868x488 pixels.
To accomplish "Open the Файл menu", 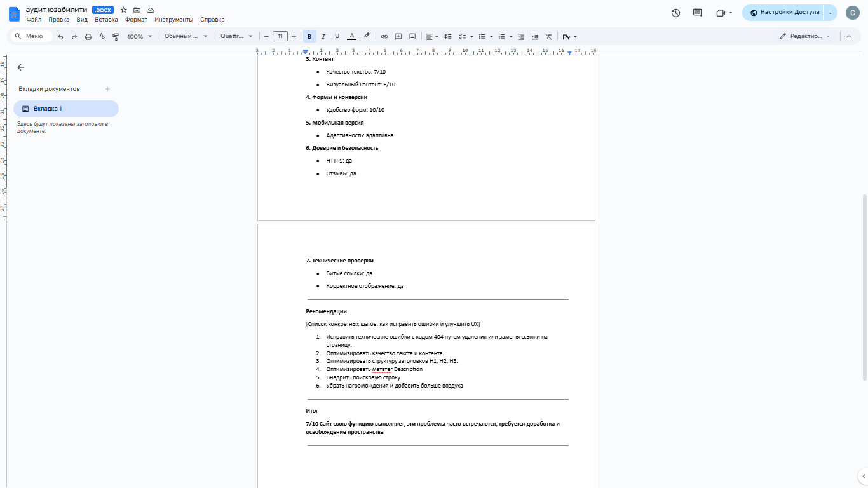I will point(34,20).
